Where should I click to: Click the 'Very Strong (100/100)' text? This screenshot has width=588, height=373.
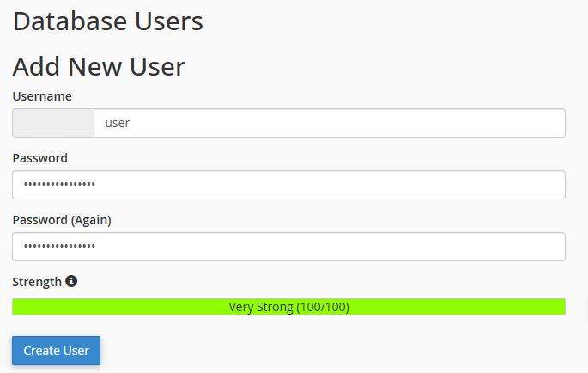coord(288,307)
